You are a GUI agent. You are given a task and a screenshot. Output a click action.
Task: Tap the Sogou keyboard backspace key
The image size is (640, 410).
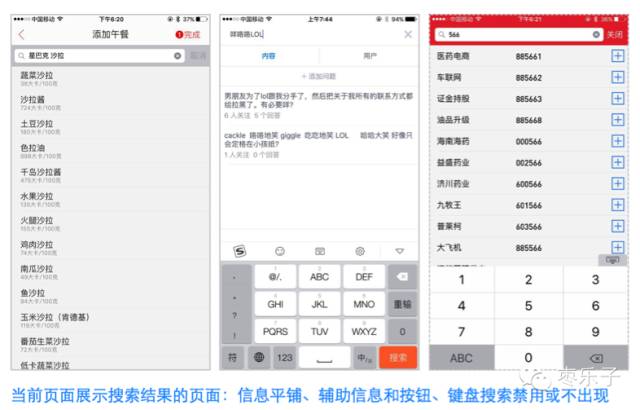pos(402,277)
